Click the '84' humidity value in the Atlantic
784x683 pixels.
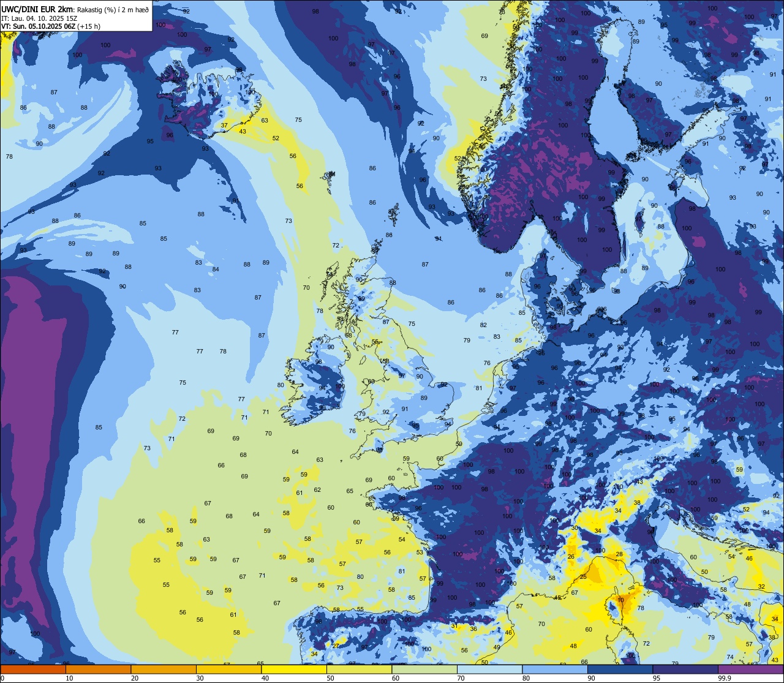pos(216,270)
